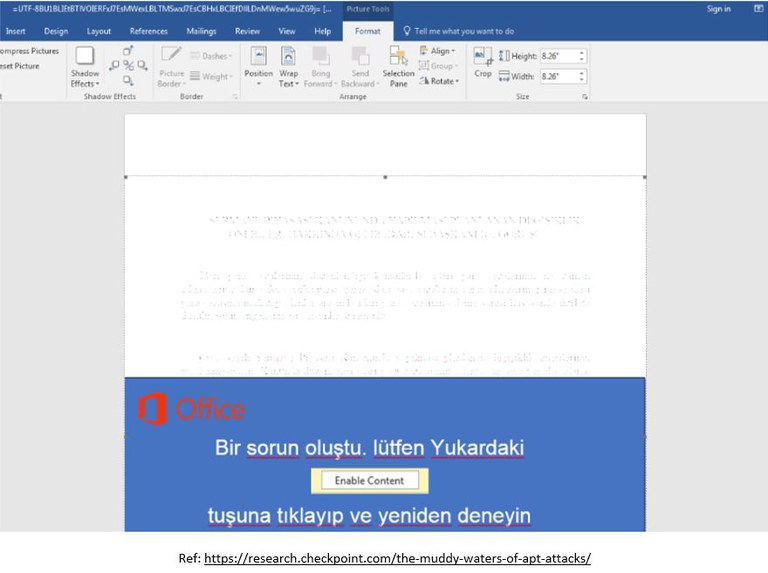This screenshot has height=573, width=768.
Task: Click Sign in at top right
Action: tap(718, 9)
